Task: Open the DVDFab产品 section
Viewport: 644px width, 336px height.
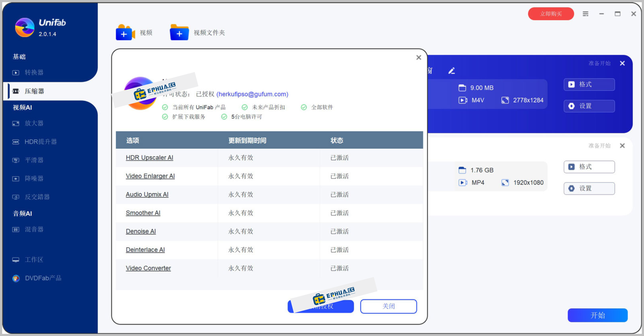Action: pos(43,278)
